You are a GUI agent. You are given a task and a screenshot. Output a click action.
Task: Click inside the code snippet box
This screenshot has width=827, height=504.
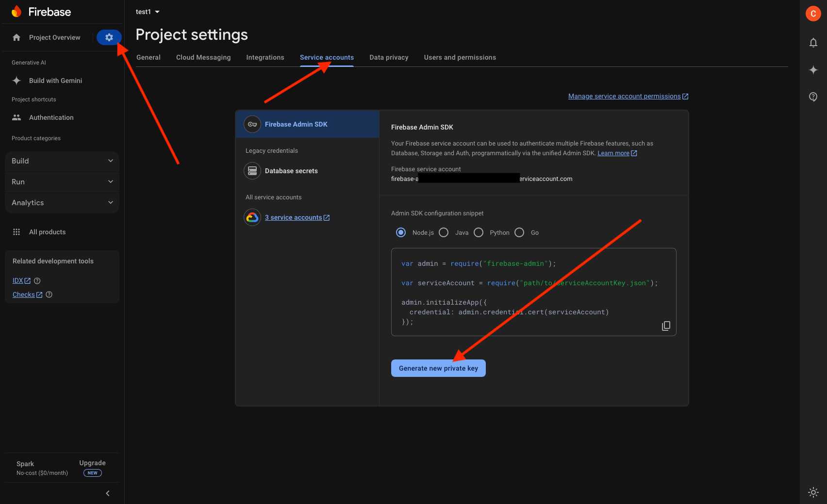533,292
